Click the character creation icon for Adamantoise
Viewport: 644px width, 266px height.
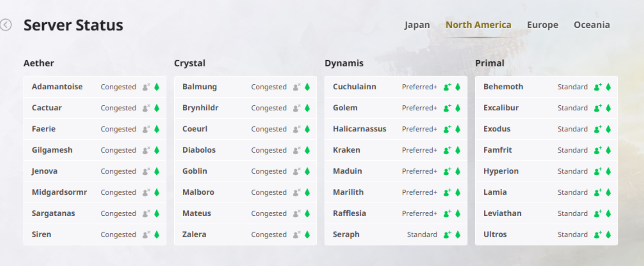click(x=146, y=87)
